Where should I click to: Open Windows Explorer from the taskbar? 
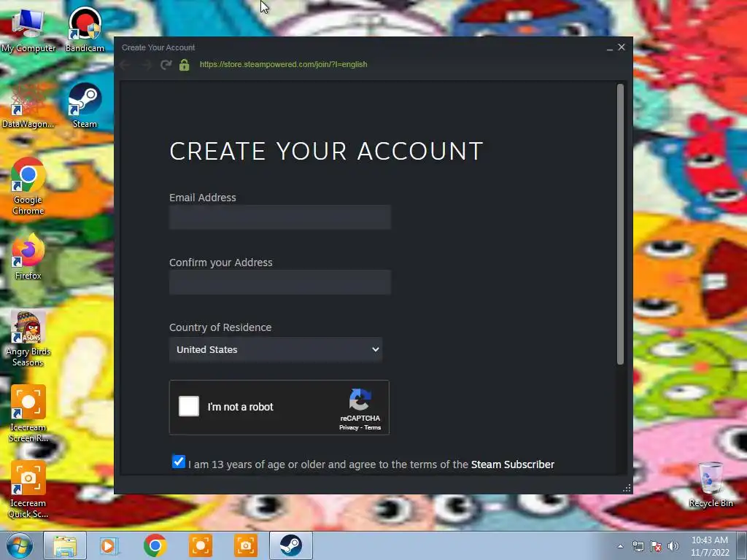[65, 545]
